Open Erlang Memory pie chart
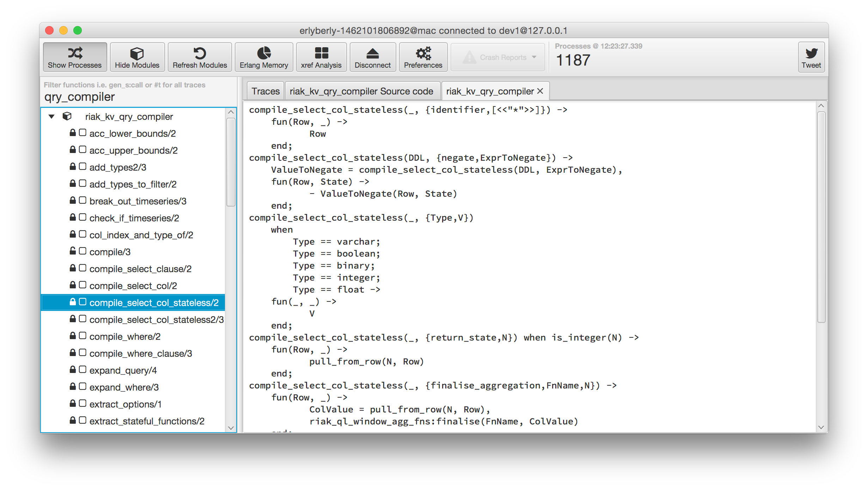 264,53
